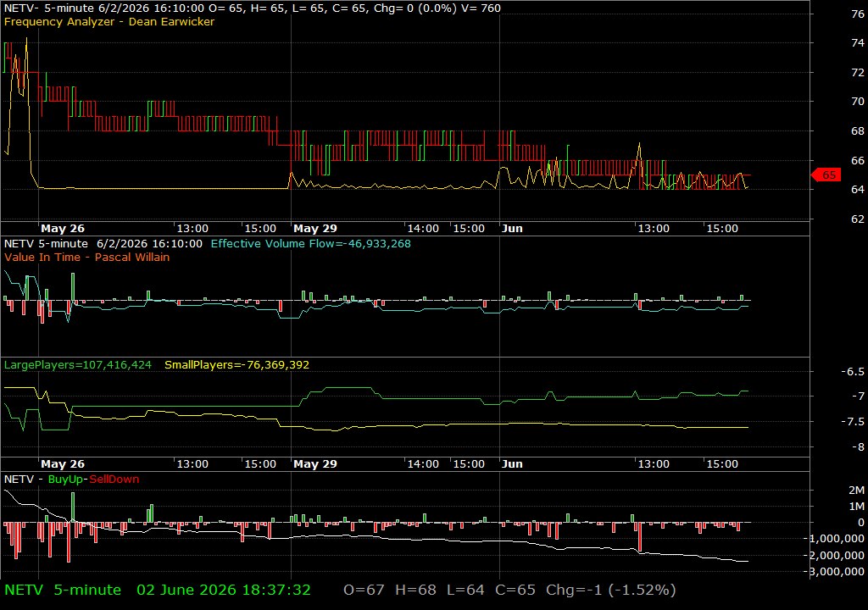Screen dimensions: 868x610
Task: Click the red 65 price marker
Action: point(826,175)
